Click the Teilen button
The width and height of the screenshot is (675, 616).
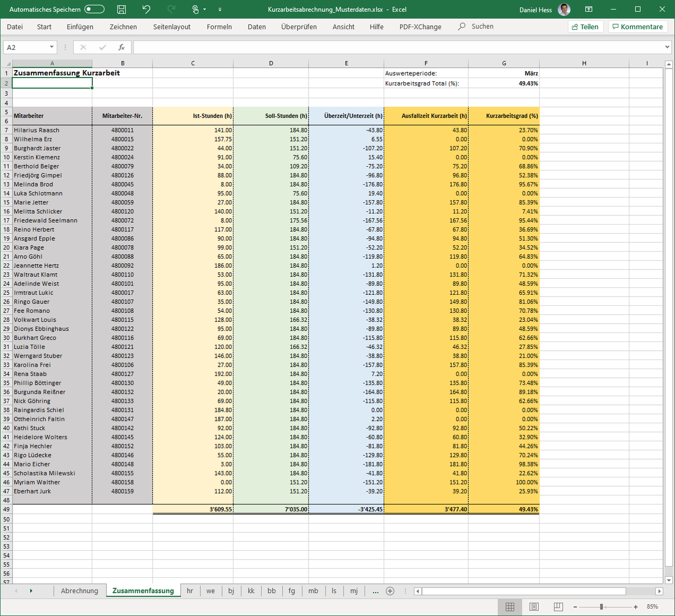(585, 27)
